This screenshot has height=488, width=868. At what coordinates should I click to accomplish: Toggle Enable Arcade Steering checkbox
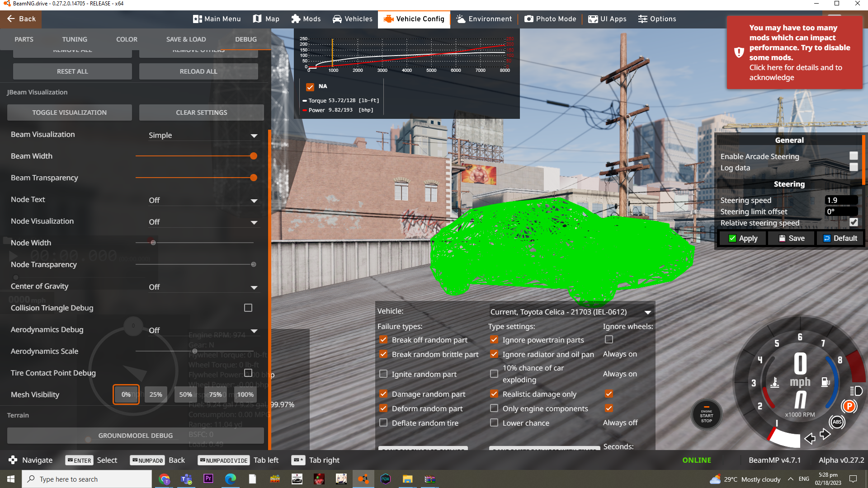point(854,156)
